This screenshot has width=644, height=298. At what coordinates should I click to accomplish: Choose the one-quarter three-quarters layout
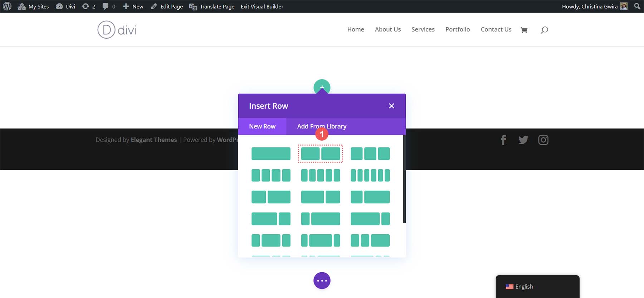point(321,219)
